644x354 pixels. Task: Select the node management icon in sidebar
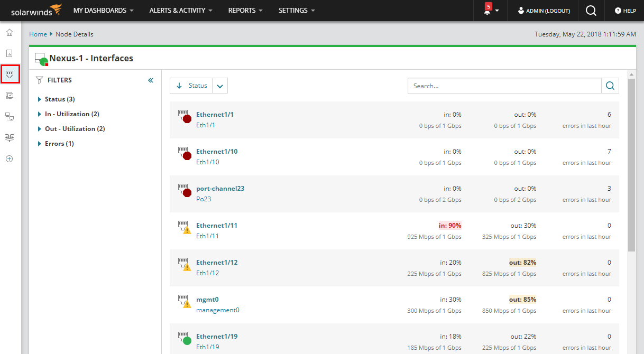(9, 95)
